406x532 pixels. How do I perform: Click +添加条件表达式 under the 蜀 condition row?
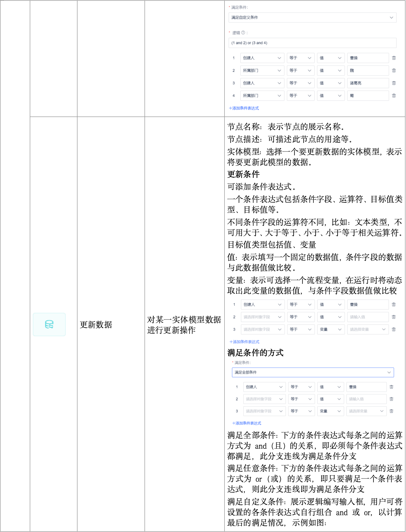point(244,108)
